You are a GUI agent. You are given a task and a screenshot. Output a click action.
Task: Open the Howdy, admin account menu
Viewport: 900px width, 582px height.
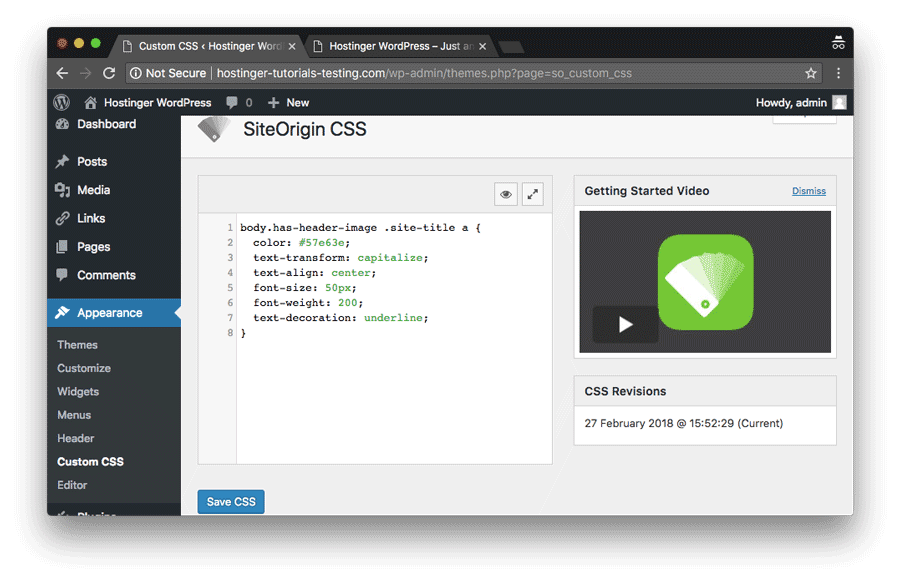800,101
